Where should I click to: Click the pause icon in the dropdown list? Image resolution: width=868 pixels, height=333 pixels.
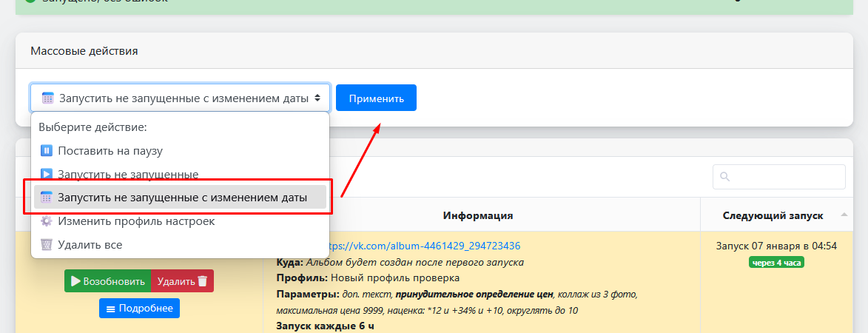47,151
